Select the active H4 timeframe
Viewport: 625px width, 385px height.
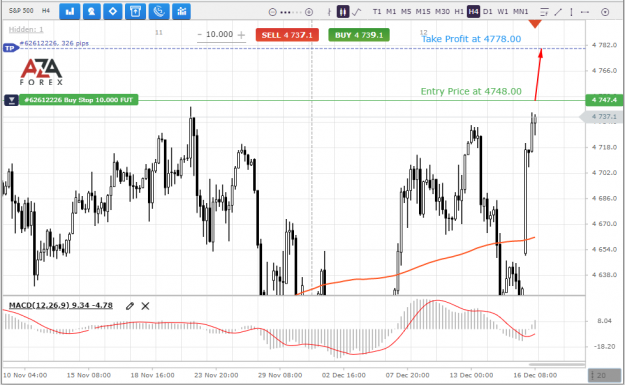473,12
